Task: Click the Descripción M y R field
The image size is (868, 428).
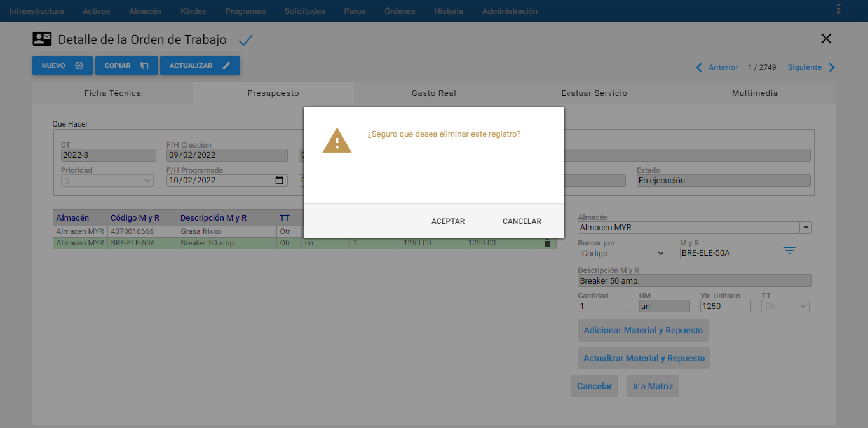Action: click(x=695, y=280)
